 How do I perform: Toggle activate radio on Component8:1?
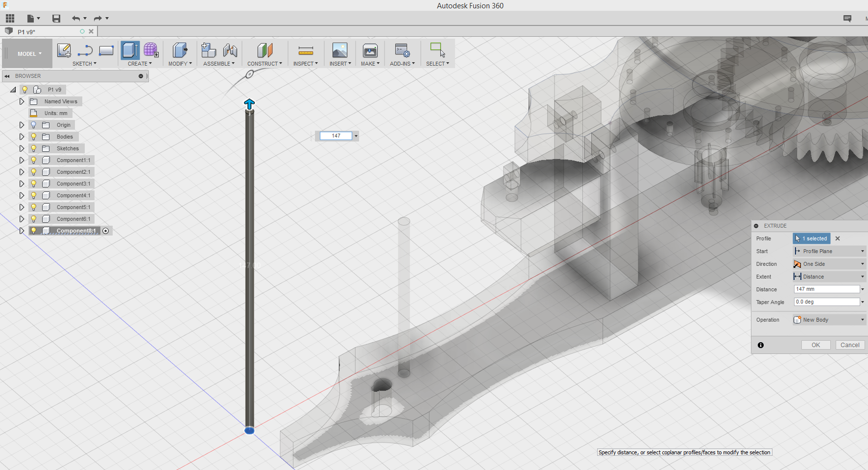click(106, 231)
